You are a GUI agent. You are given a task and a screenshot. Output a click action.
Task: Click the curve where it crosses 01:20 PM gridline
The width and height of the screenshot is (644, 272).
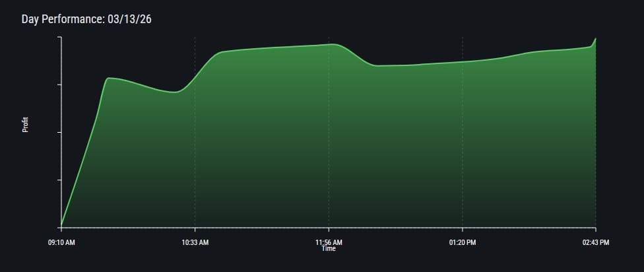[x=462, y=62]
